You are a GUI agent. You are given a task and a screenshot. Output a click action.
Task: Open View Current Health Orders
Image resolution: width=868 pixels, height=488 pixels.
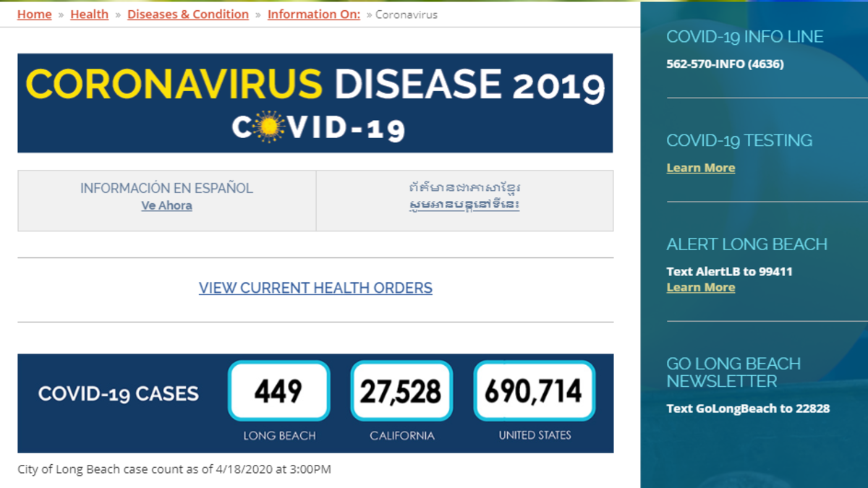315,288
